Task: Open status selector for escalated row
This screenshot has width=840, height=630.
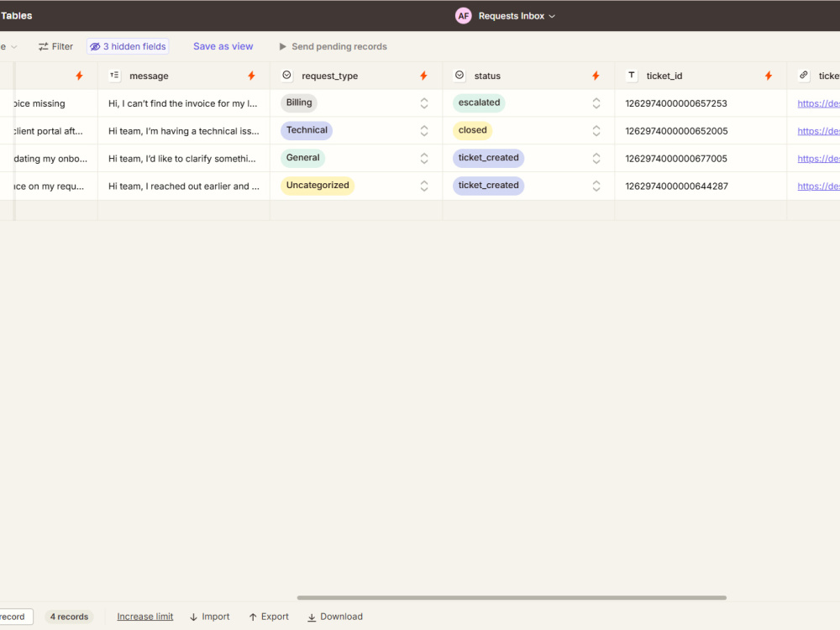Action: pyautogui.click(x=596, y=103)
